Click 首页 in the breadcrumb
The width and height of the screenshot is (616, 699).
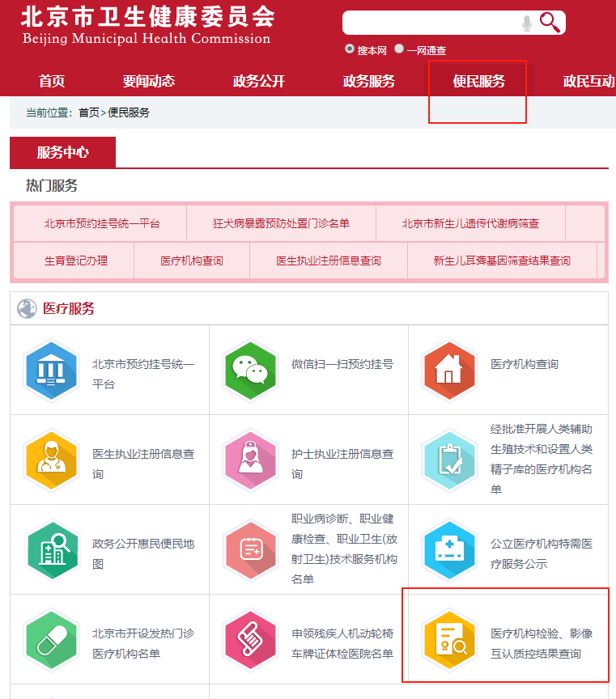point(89,112)
